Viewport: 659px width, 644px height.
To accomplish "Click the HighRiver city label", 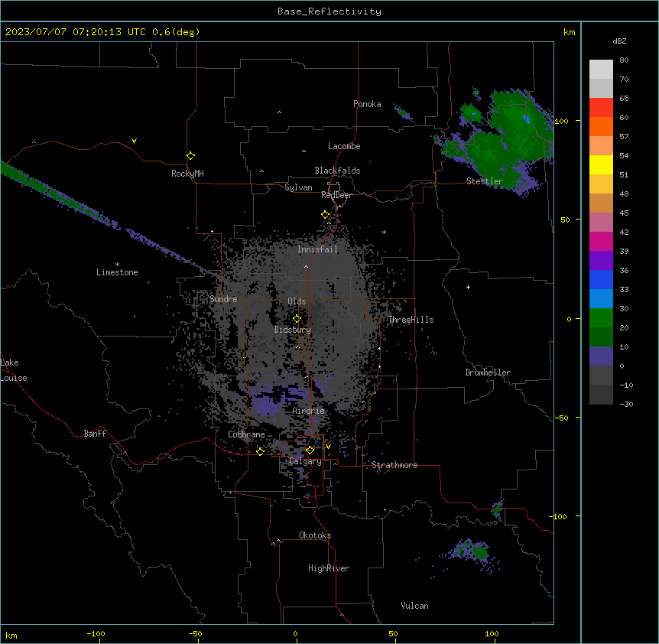I will coord(328,568).
